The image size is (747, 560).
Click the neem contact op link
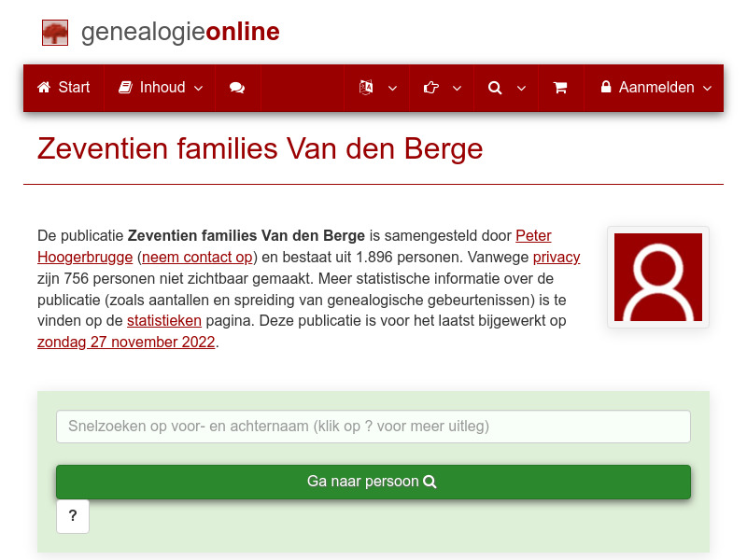tap(196, 257)
